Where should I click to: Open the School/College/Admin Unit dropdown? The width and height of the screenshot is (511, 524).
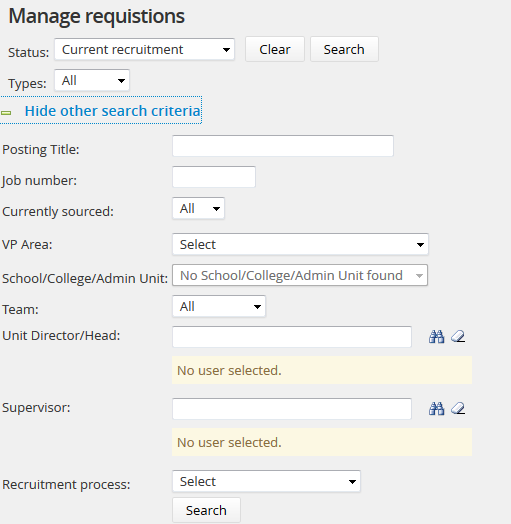coord(300,275)
